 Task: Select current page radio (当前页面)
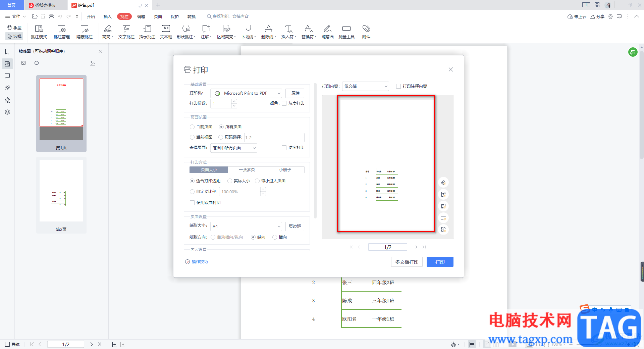[192, 127]
